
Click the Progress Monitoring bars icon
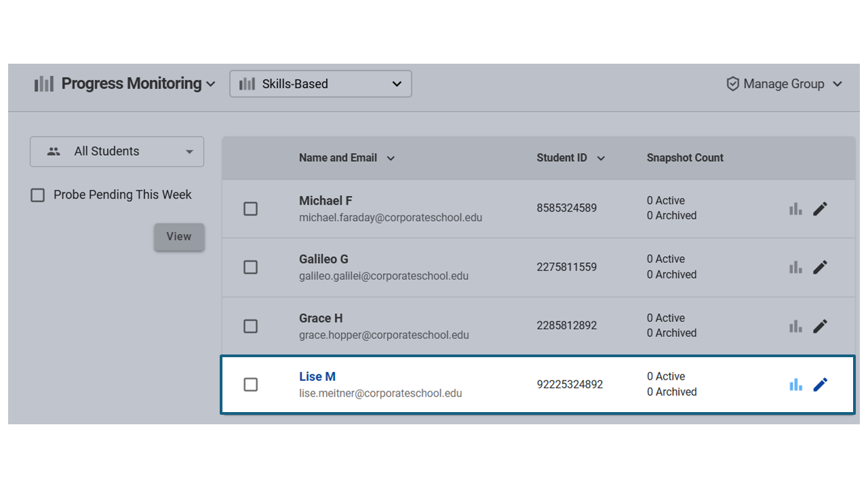pyautogui.click(x=44, y=84)
